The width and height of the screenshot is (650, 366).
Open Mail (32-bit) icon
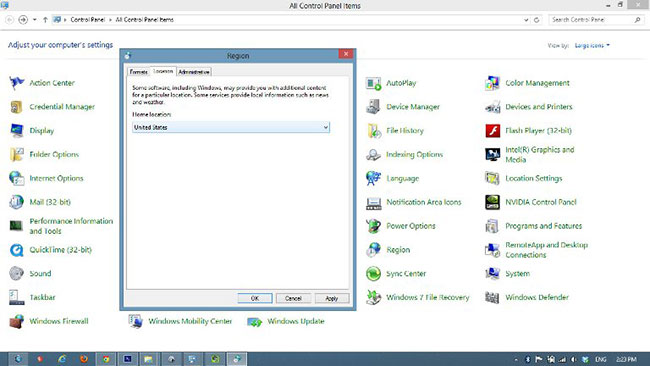coord(17,202)
